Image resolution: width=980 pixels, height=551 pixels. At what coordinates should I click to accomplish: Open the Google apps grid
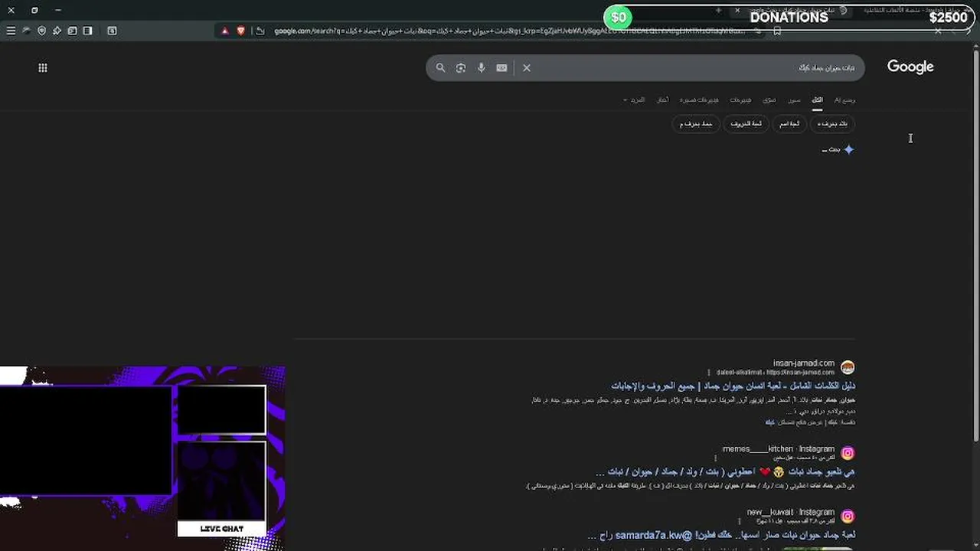pos(43,67)
